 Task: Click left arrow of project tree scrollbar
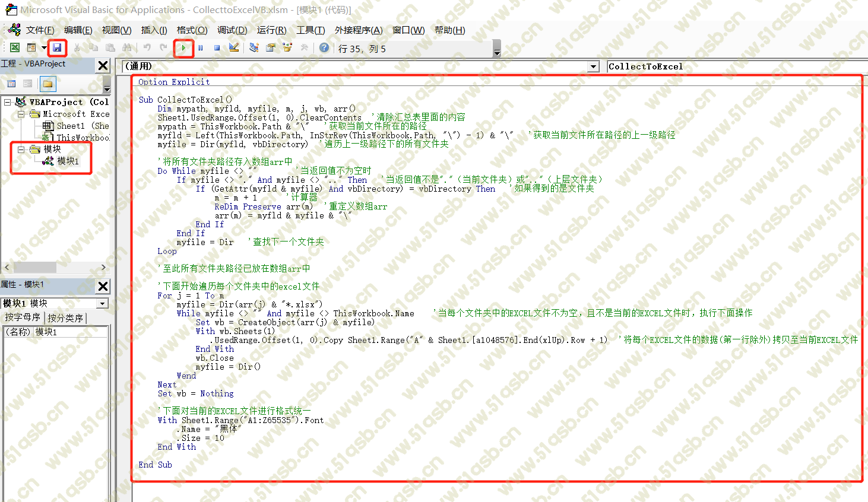[7, 268]
